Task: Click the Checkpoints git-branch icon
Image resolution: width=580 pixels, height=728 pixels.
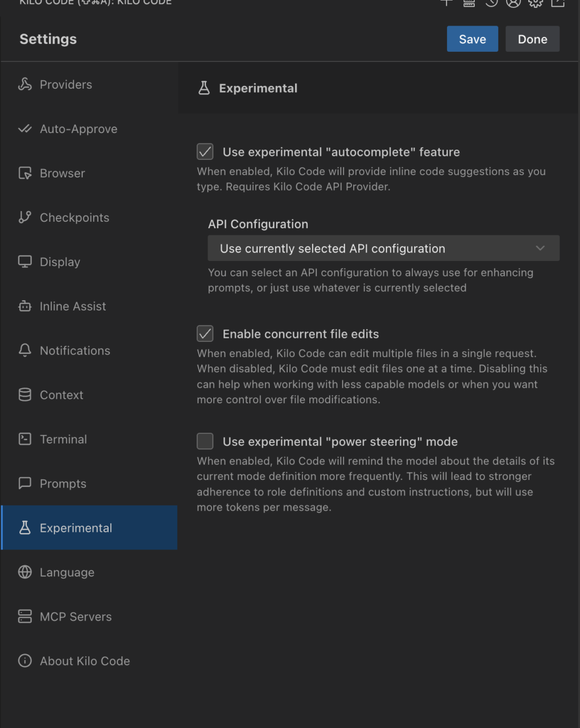Action: (x=25, y=217)
